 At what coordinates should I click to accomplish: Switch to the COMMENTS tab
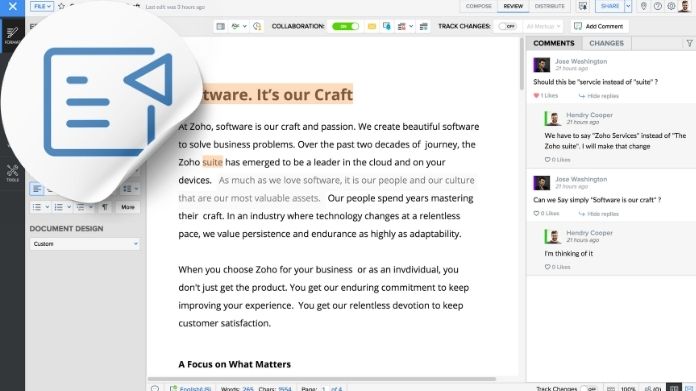point(554,43)
